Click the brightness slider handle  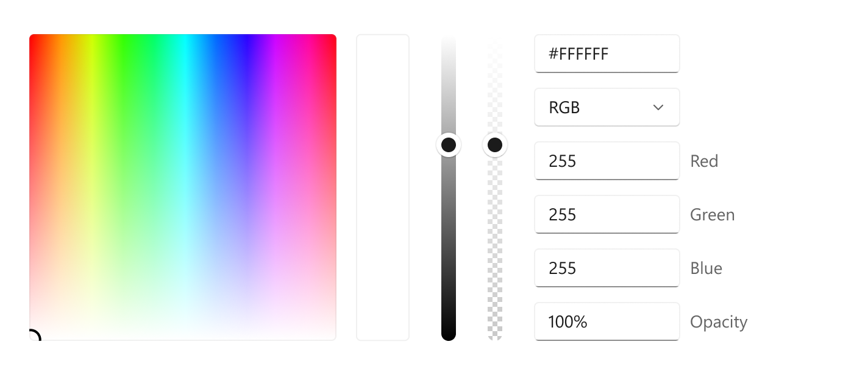click(449, 145)
